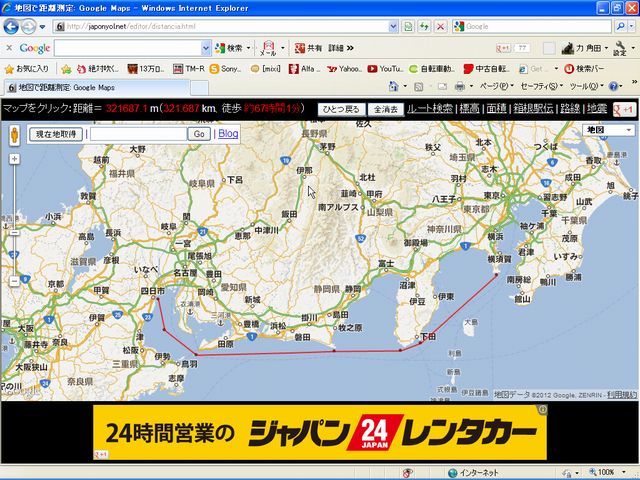The height and width of the screenshot is (480, 640).
Task: Go back with the browser Back arrow
Action: (11, 27)
